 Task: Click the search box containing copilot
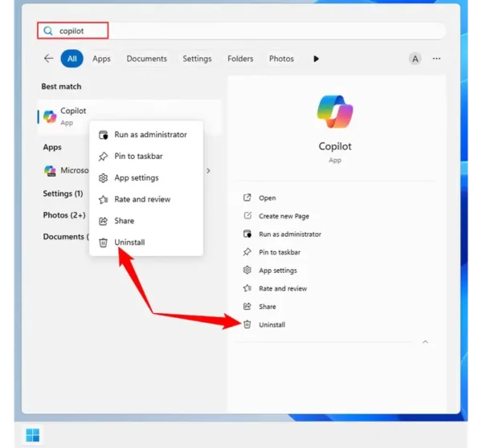[x=241, y=31]
